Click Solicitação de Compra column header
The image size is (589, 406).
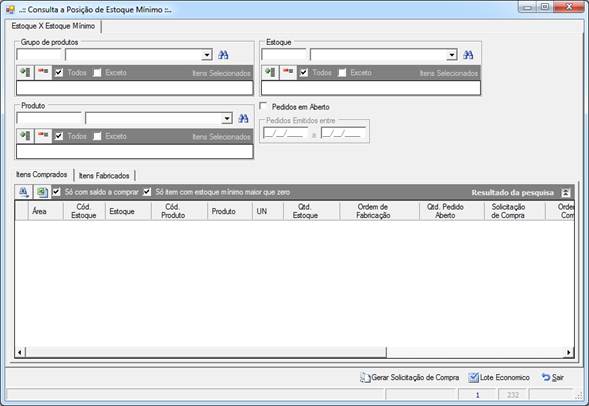coord(515,211)
